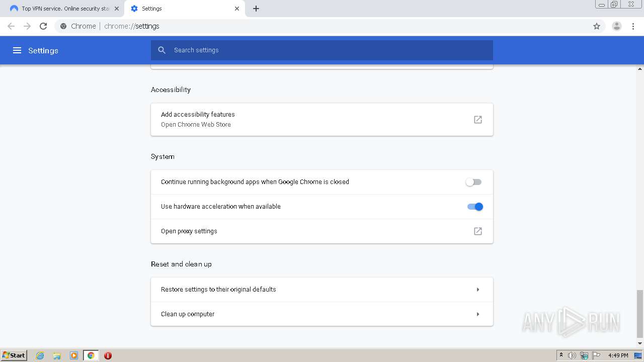Image resolution: width=644 pixels, height=362 pixels.
Task: Open the Settings hamburger menu
Action: click(17, 50)
